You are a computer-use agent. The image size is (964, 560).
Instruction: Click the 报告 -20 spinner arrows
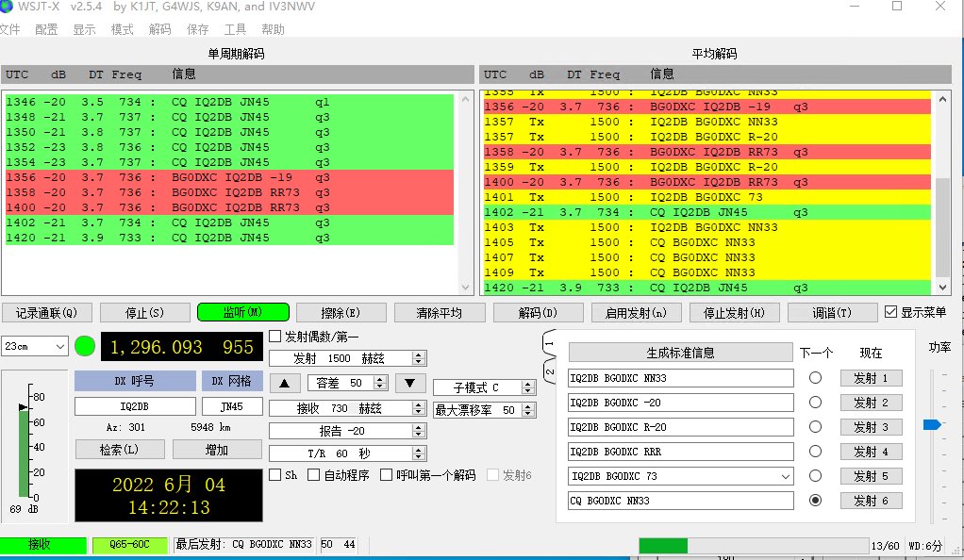click(419, 431)
